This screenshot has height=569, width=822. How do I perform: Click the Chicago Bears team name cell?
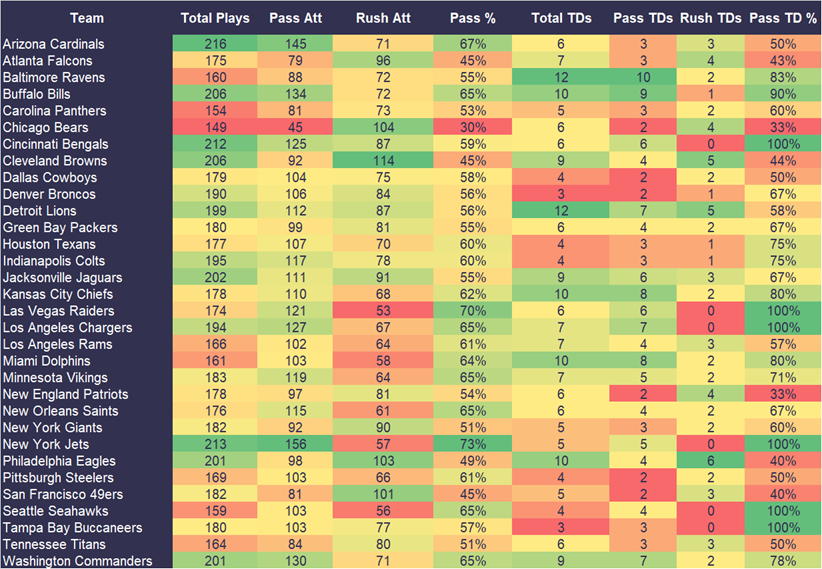coord(45,128)
